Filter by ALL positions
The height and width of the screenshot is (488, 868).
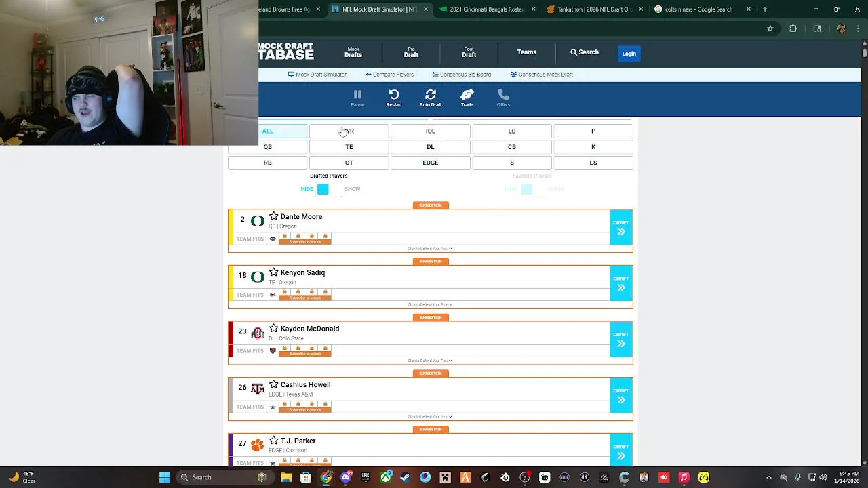click(268, 131)
